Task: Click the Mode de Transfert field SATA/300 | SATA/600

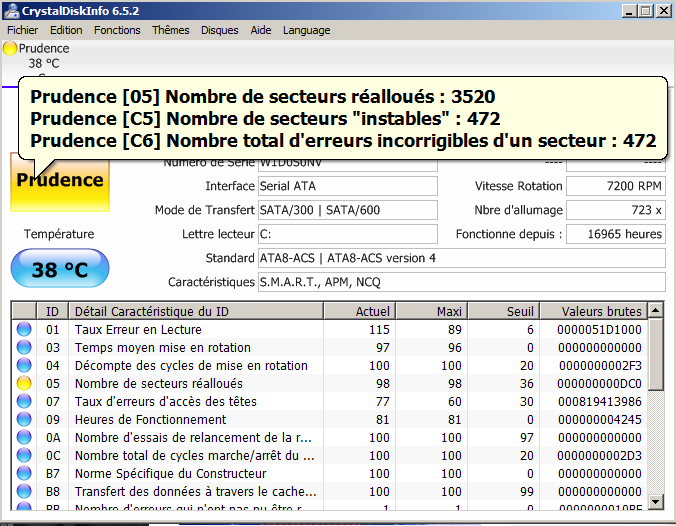Action: [x=348, y=210]
